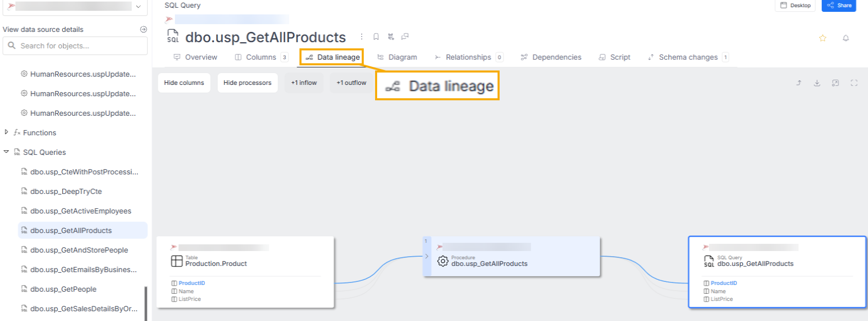Image resolution: width=868 pixels, height=321 pixels.
Task: Click the export arrow icon in lineage toolbar
Action: click(799, 83)
